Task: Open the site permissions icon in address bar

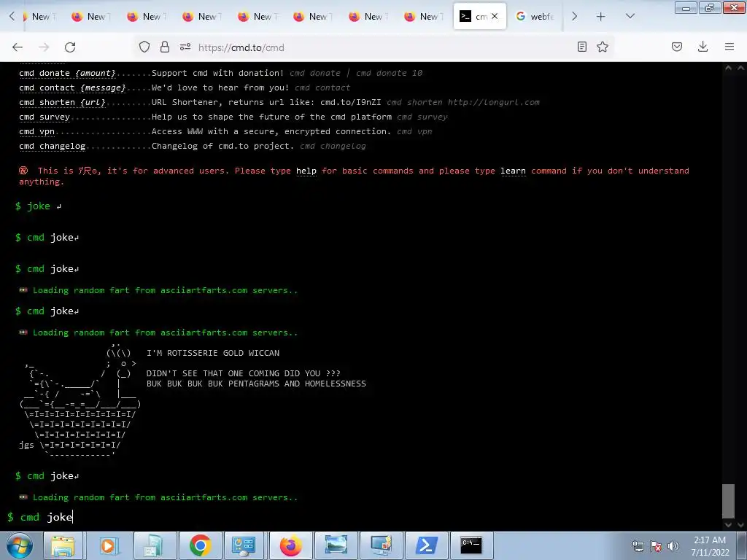Action: click(x=185, y=47)
